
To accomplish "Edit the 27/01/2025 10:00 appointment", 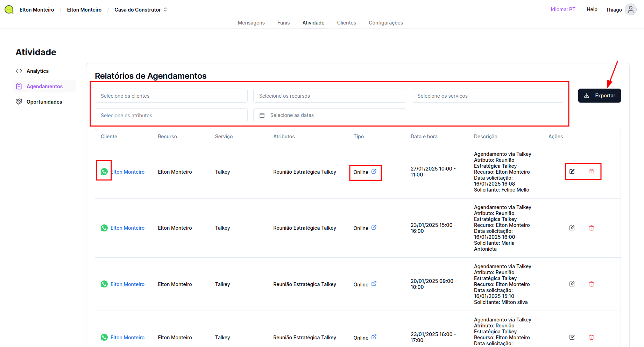I will pos(572,172).
